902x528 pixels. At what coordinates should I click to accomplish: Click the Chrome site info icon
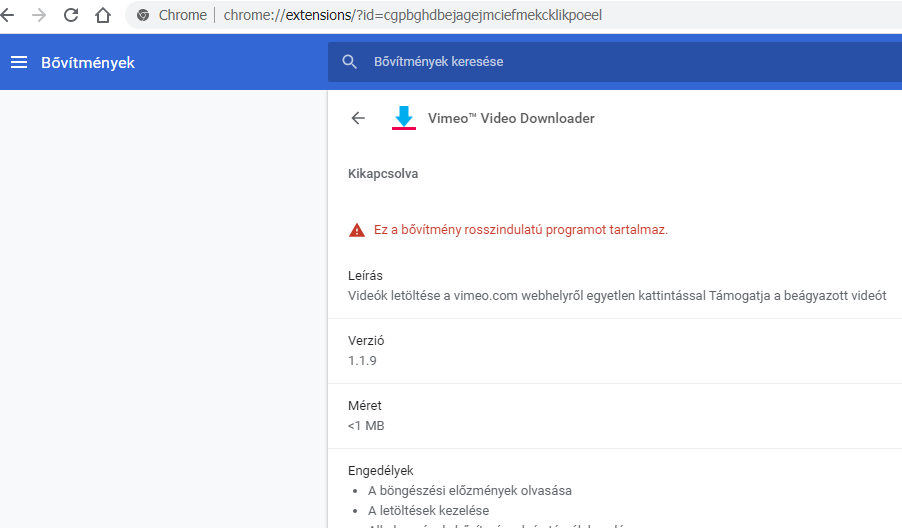pos(143,16)
